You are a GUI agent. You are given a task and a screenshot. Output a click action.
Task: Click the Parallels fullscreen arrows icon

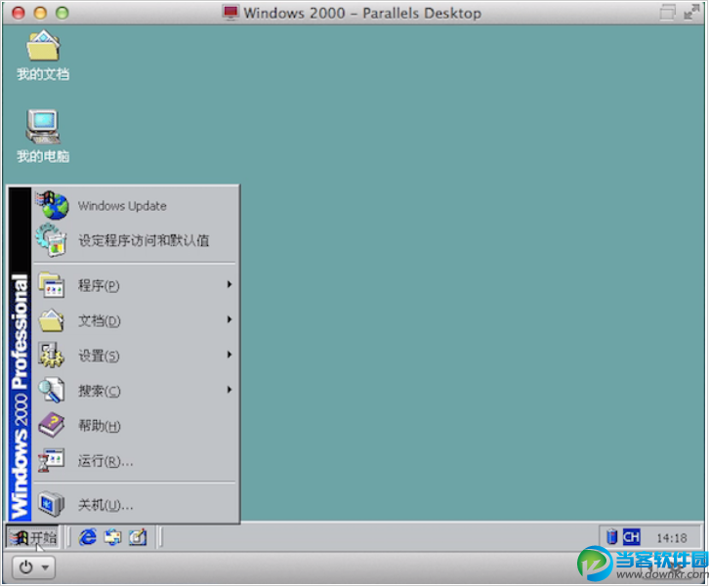(x=691, y=13)
